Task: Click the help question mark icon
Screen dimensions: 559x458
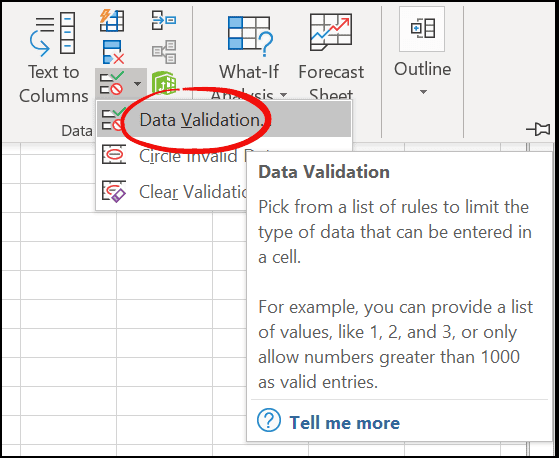Action: 269,420
